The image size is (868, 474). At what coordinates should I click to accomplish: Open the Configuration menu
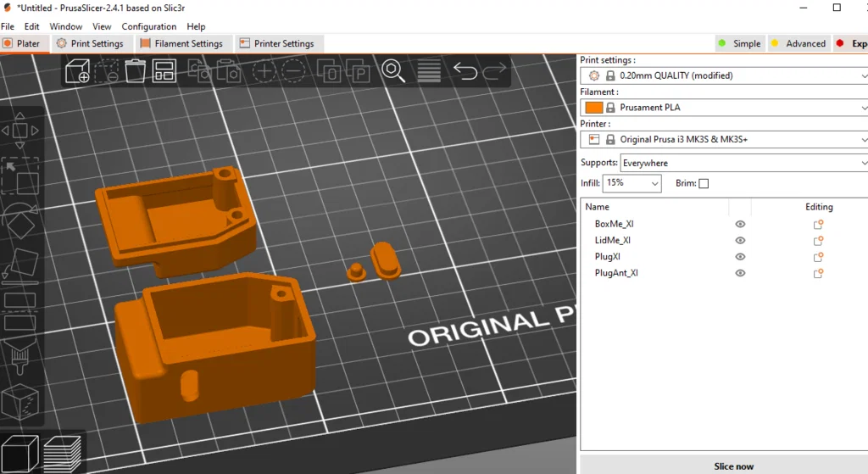pyautogui.click(x=148, y=27)
